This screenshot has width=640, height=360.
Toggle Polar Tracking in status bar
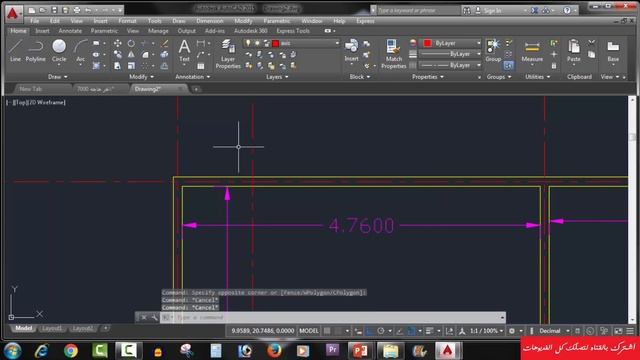380,331
